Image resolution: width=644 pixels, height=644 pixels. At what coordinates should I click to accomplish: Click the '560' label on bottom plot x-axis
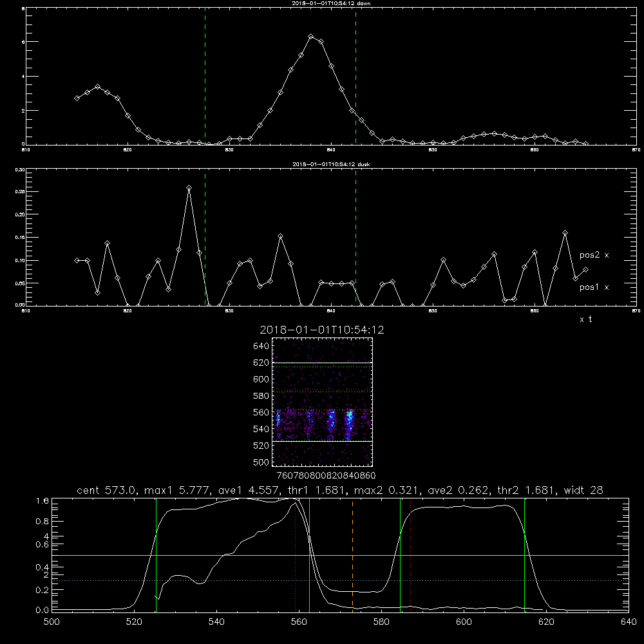pyautogui.click(x=299, y=622)
